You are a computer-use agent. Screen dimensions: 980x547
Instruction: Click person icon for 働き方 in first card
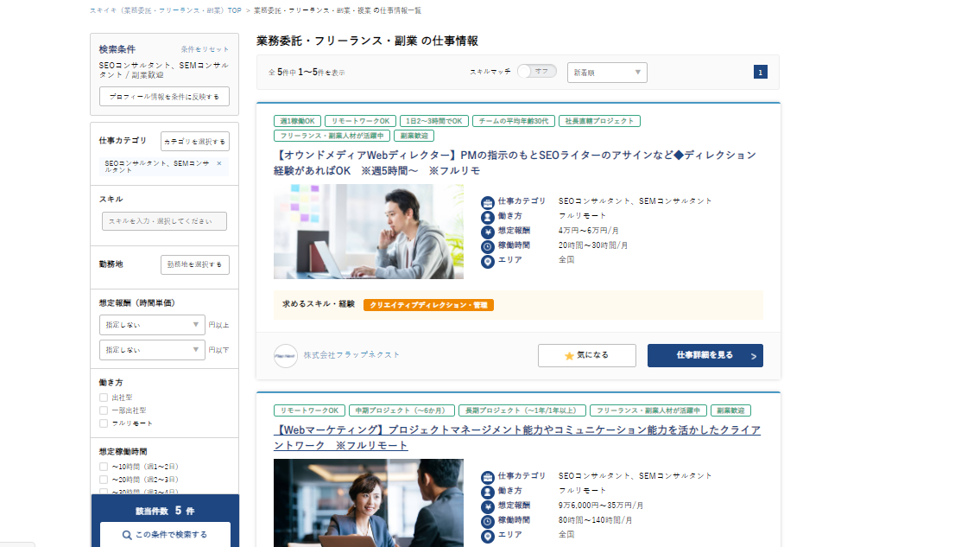[x=488, y=217]
